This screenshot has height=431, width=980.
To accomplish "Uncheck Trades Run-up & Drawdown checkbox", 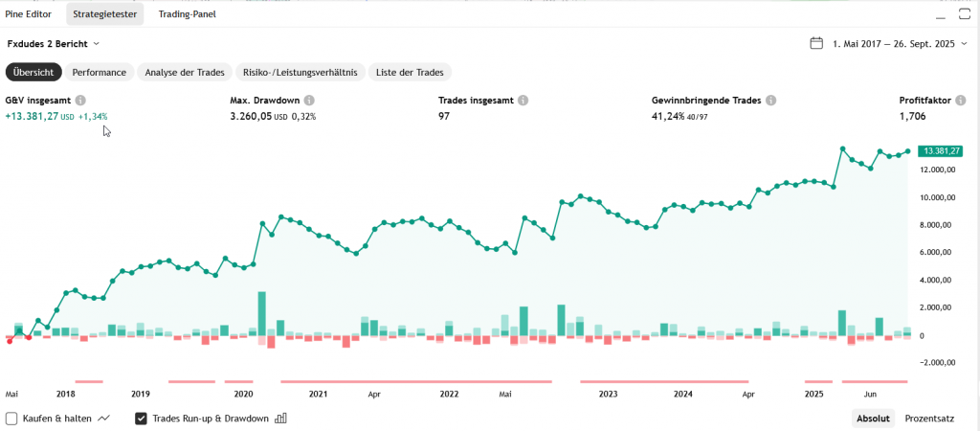I will point(142,419).
